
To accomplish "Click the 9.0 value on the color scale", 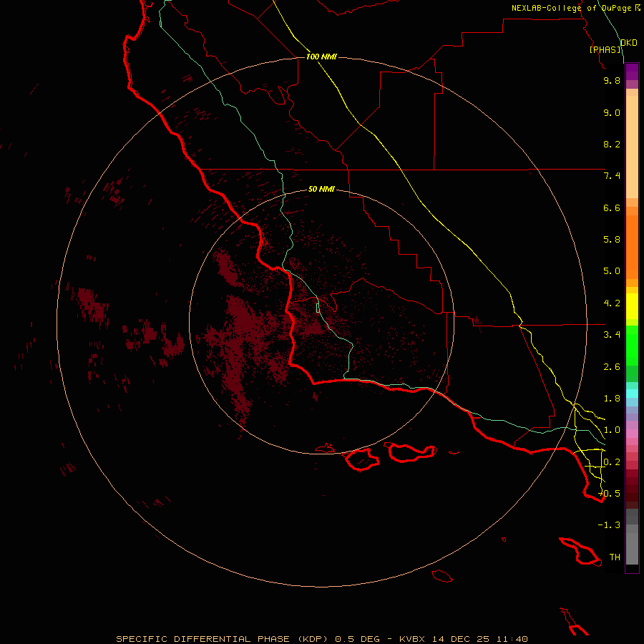I will [612, 112].
